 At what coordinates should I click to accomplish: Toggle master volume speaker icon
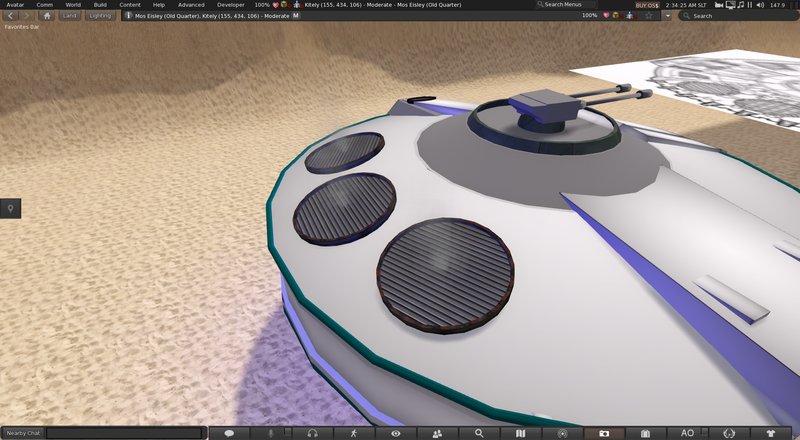(760, 5)
